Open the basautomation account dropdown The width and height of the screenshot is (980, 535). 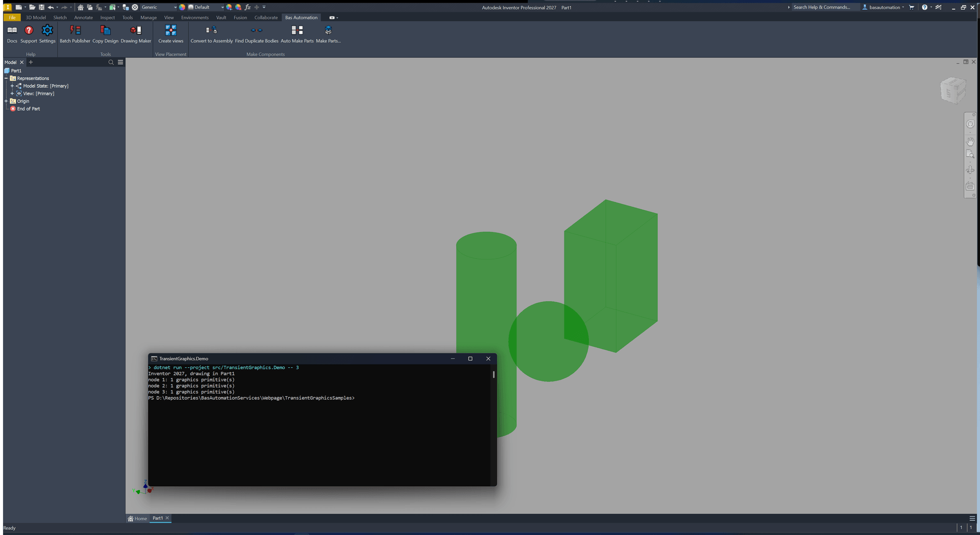(x=884, y=7)
